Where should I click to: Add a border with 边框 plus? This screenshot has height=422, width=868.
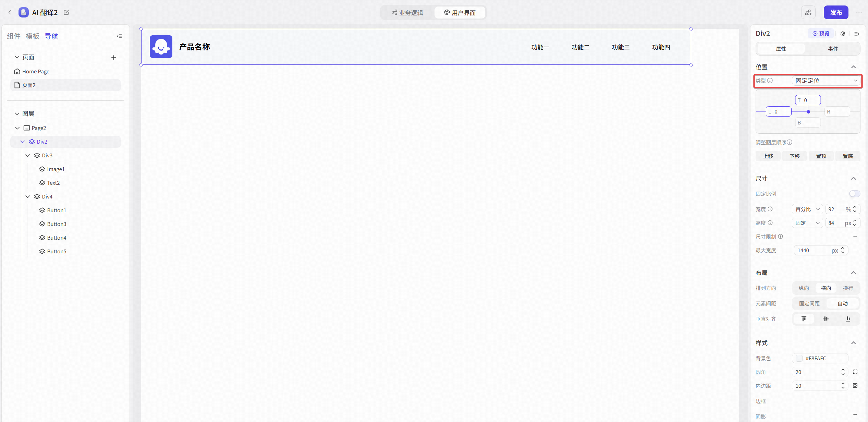(x=855, y=401)
